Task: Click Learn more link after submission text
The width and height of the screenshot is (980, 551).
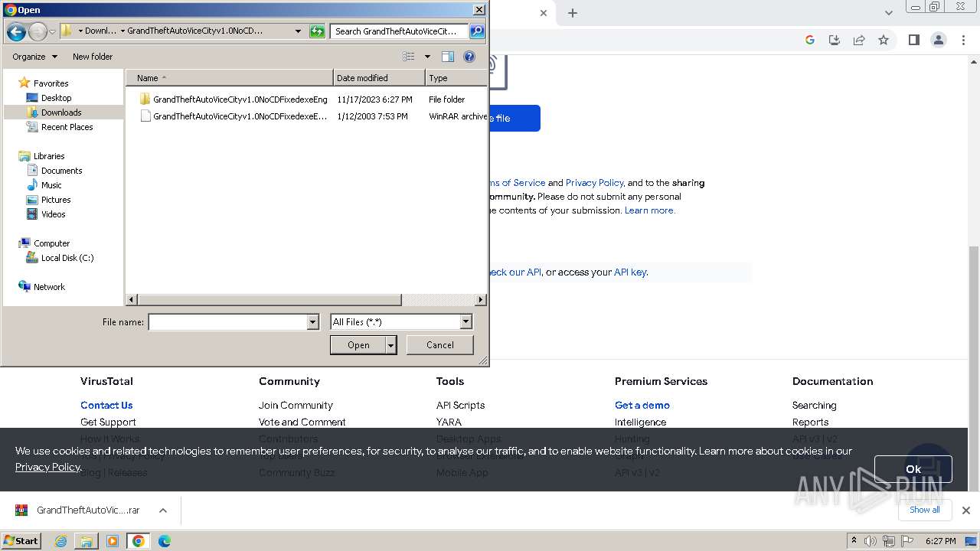Action: 650,210
